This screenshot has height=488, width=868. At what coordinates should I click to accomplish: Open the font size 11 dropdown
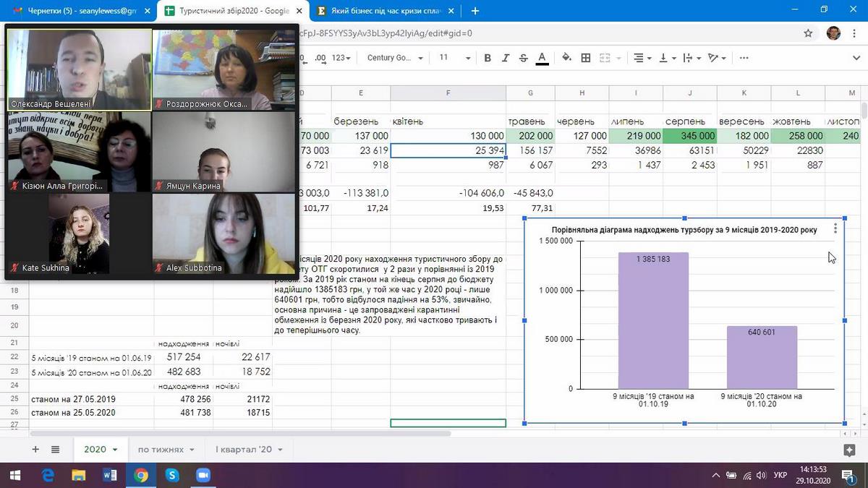454,58
